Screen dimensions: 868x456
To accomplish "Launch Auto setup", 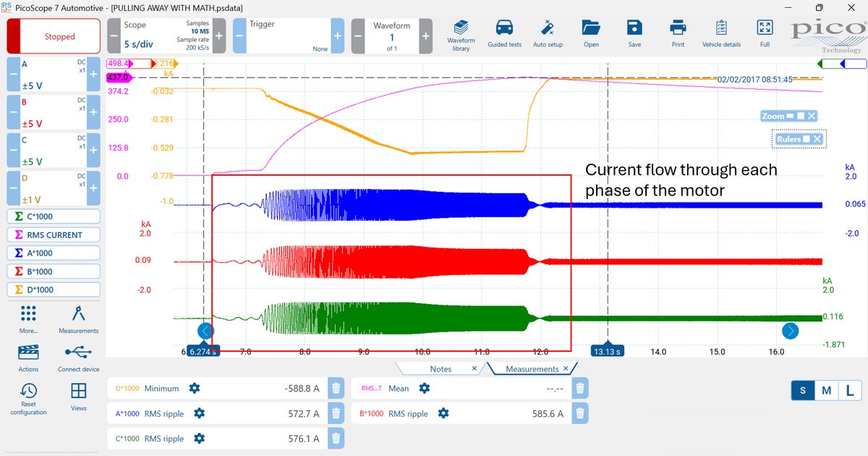I will 548,35.
